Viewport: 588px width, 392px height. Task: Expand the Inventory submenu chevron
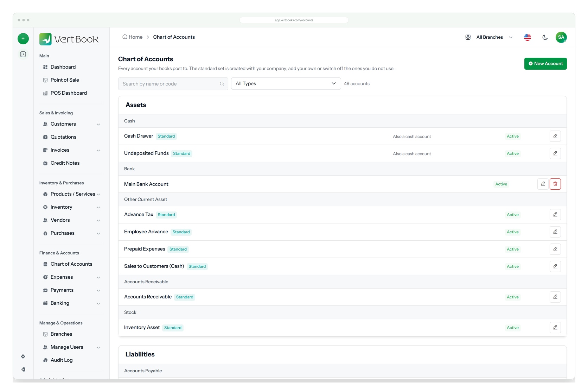pos(98,207)
